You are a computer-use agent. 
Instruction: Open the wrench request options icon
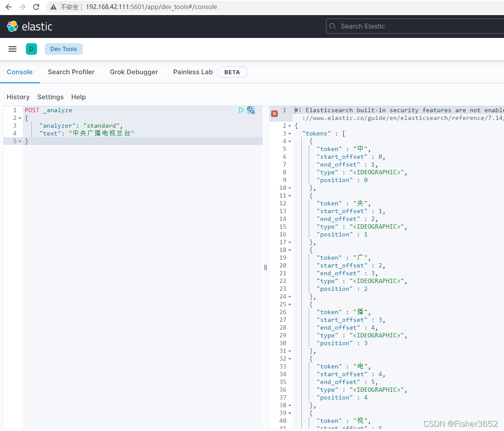click(251, 110)
